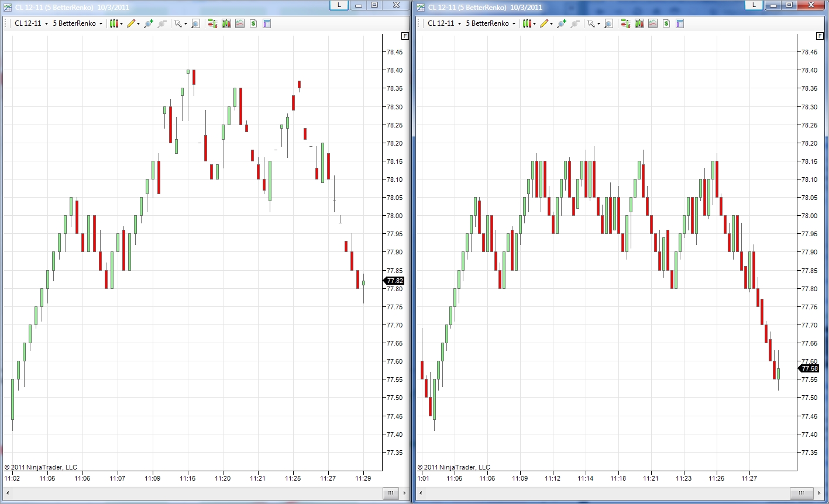Click right arrow of right chart's horizontal scrollbar

(x=819, y=493)
